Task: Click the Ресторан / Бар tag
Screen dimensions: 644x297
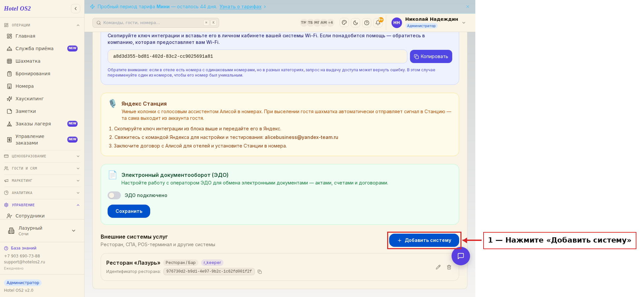Action: pos(181,263)
